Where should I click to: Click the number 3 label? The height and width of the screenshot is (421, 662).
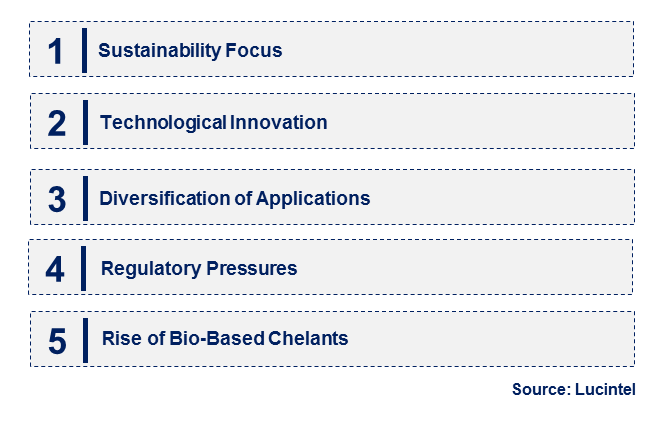click(x=57, y=199)
